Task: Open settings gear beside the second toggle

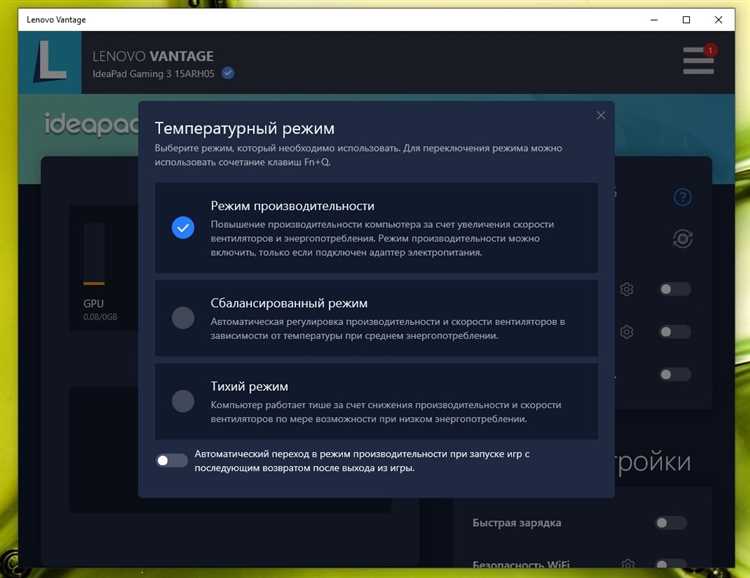Action: pyautogui.click(x=627, y=332)
